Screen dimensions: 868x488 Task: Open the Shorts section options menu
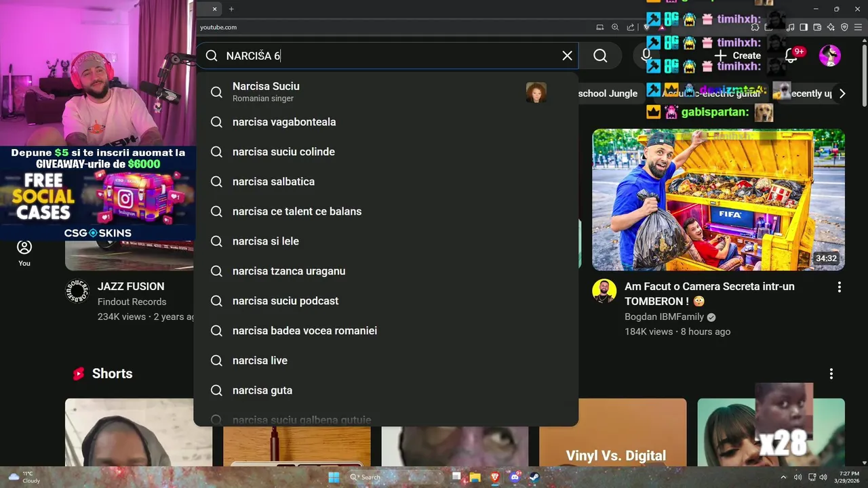point(831,373)
